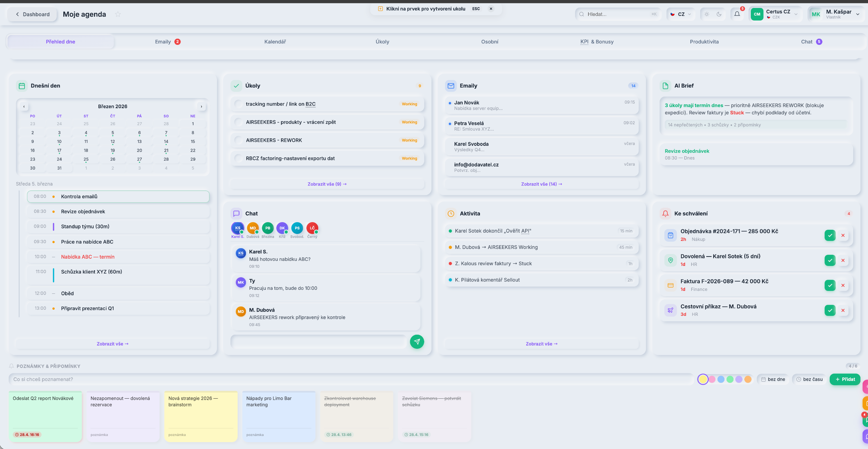Check off AIRSEEKERS - produkty - vrácení zpět task
Image resolution: width=868 pixels, height=449 pixels.
(238, 122)
